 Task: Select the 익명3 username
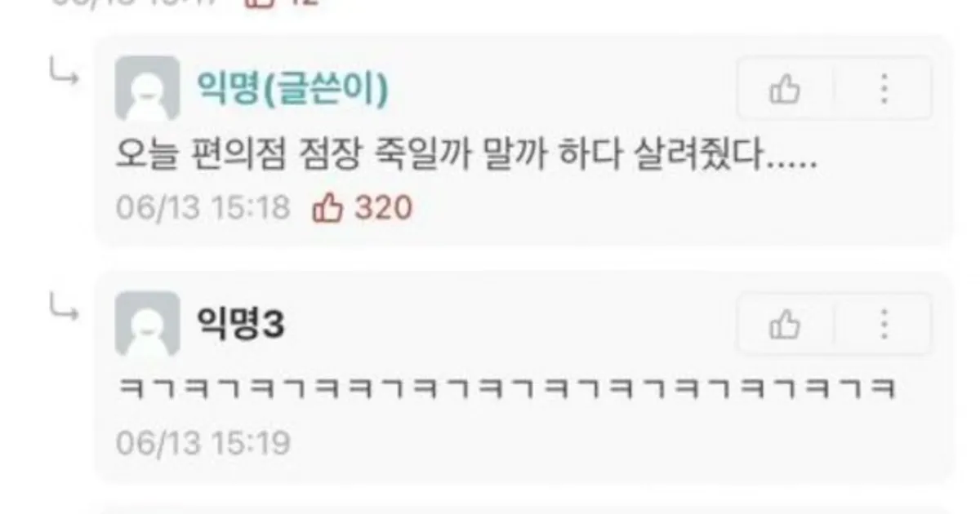pos(241,325)
